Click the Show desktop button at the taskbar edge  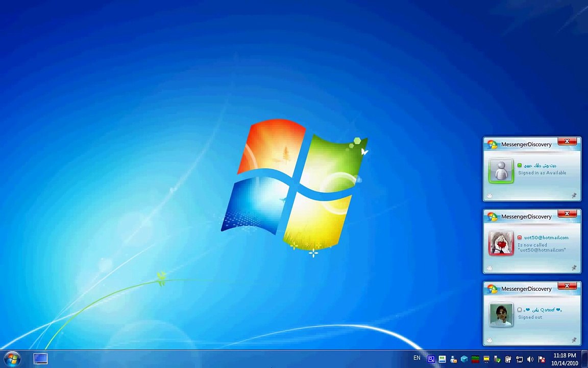click(x=584, y=359)
